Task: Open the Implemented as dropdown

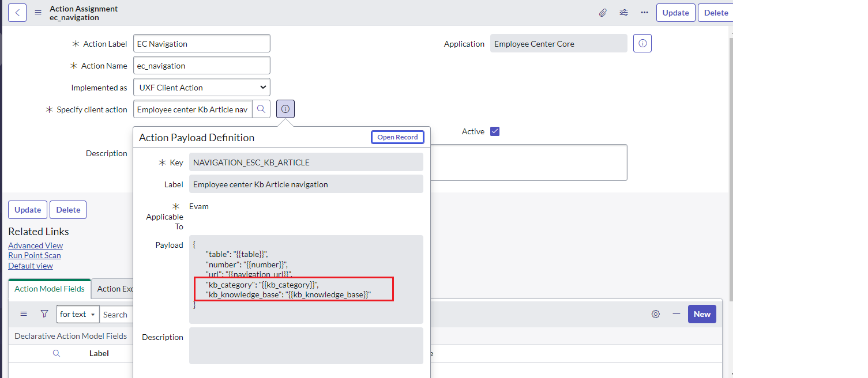Action: [202, 88]
